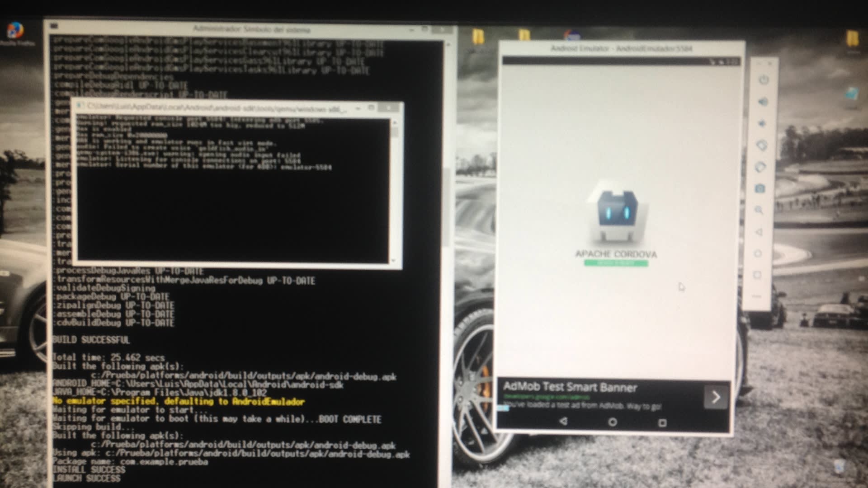
Task: Select the second yellow folder above the emulator
Action: [x=524, y=35]
